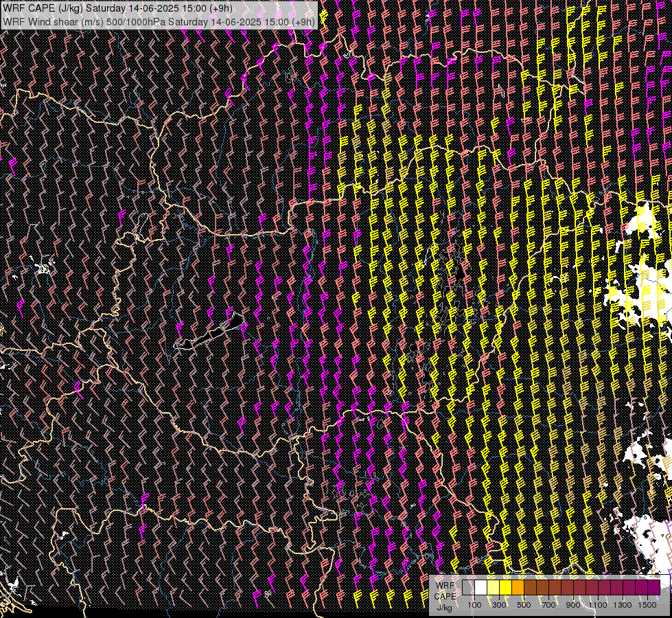
Task: Click the bright yellow 300–400 legend swatch
Action: (x=506, y=587)
